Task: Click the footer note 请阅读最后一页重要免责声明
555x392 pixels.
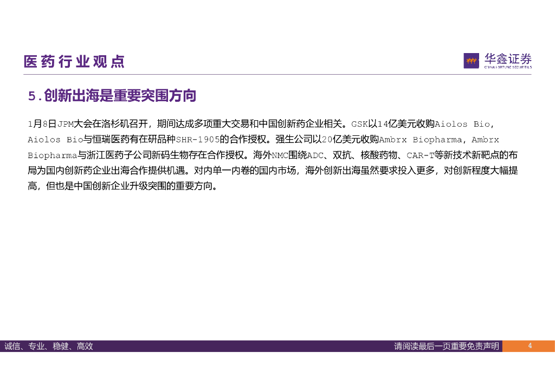Action: (447, 346)
